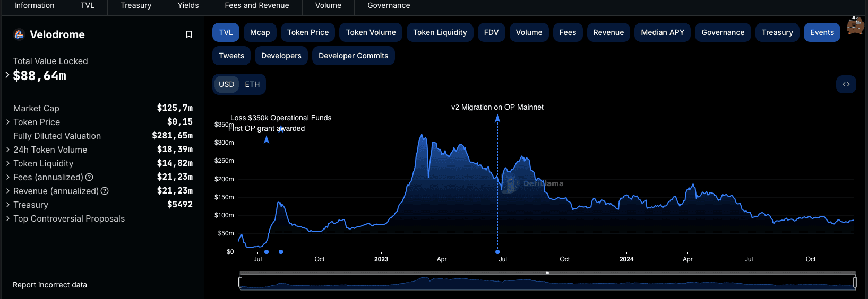Click the Velodrome protocol name heading

57,34
